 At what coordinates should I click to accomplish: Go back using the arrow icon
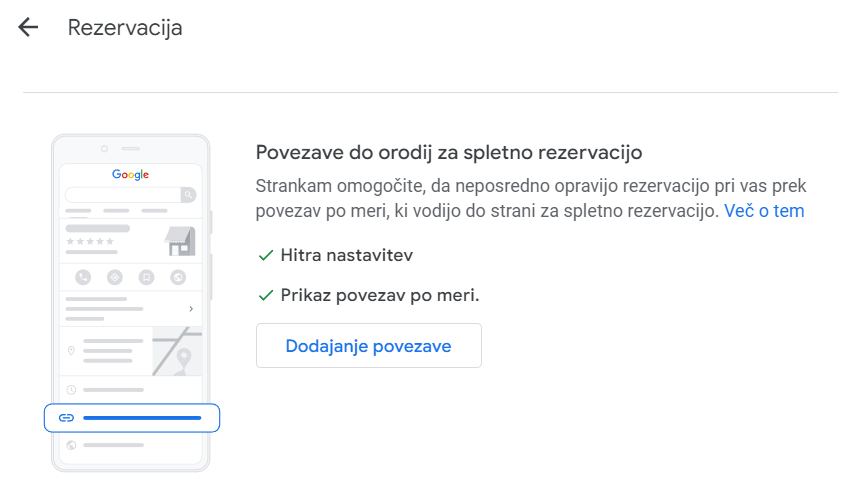click(x=28, y=27)
